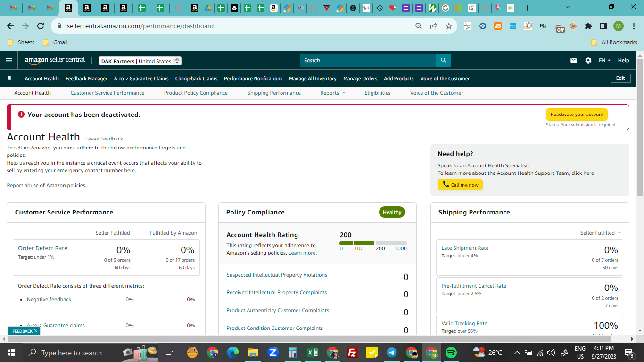Open Telegram from the taskbar
Image resolution: width=644 pixels, height=362 pixels.
tap(391, 353)
